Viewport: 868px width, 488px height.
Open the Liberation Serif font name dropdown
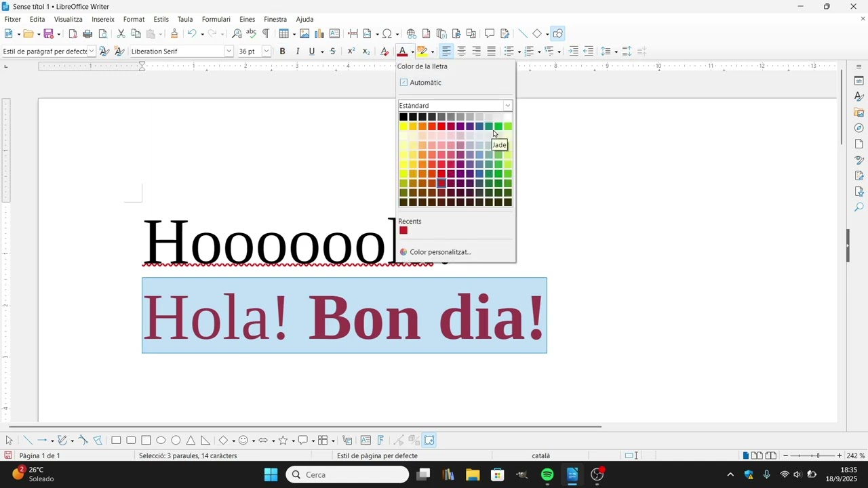229,52
